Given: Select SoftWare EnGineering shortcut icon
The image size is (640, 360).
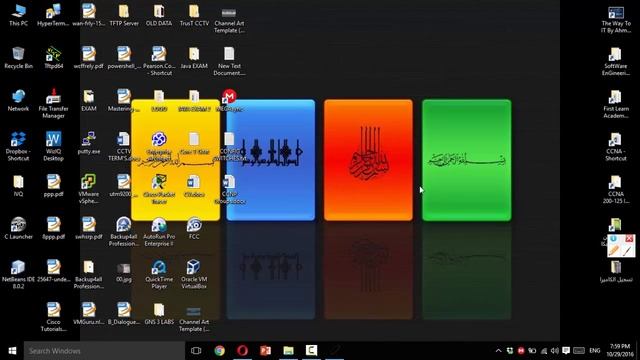Looking at the screenshot, I should (x=616, y=61).
